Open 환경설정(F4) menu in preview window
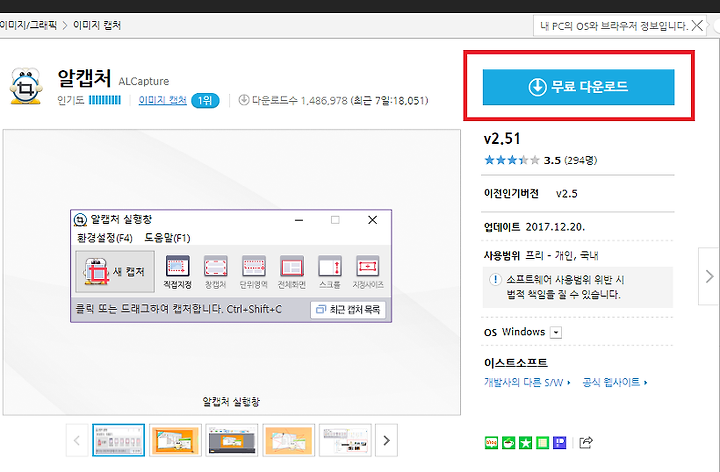The width and height of the screenshot is (720, 472). pyautogui.click(x=105, y=238)
